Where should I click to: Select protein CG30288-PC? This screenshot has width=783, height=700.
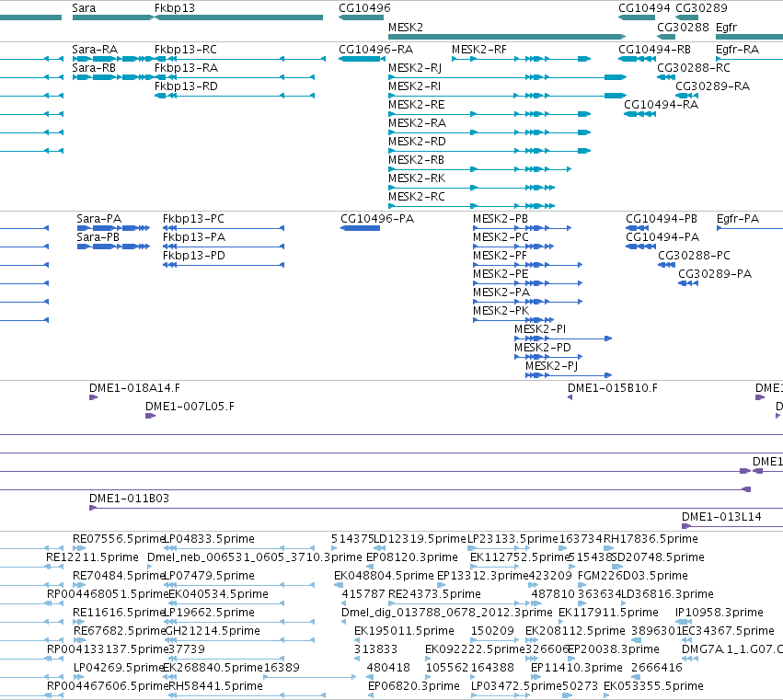click(694, 256)
